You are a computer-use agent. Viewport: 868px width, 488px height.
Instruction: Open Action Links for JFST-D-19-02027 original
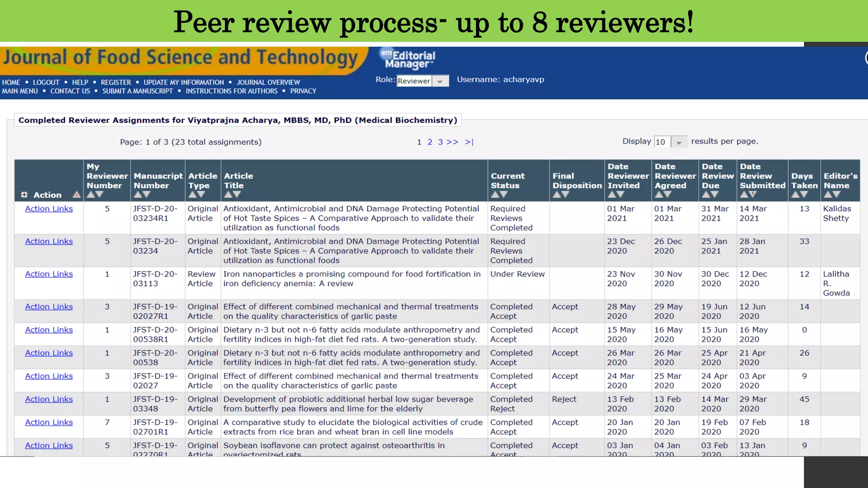pyautogui.click(x=49, y=376)
